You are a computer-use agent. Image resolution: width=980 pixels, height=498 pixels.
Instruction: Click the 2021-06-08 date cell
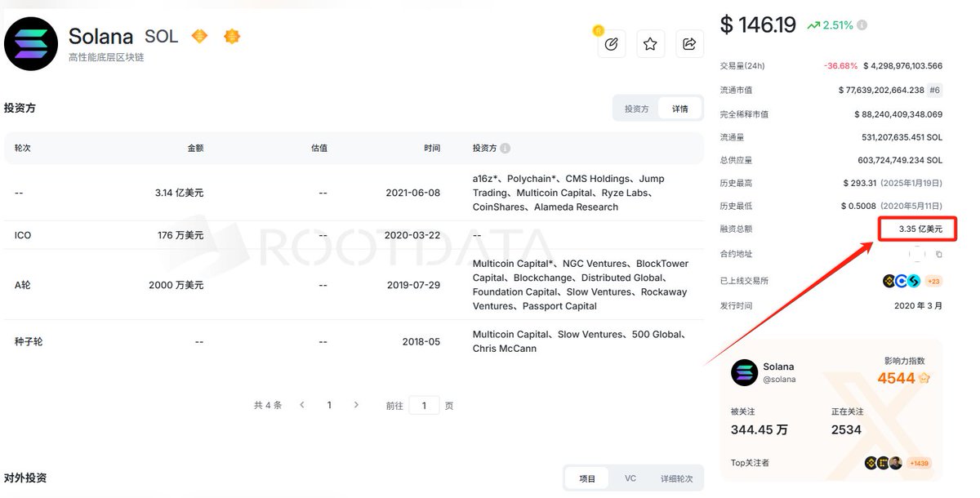pyautogui.click(x=413, y=193)
